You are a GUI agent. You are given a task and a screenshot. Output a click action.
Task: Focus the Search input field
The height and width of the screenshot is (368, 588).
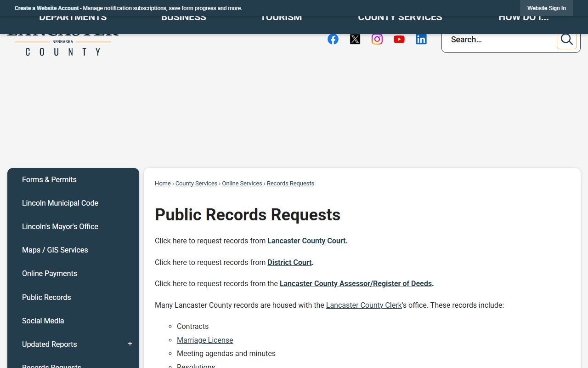click(x=500, y=40)
